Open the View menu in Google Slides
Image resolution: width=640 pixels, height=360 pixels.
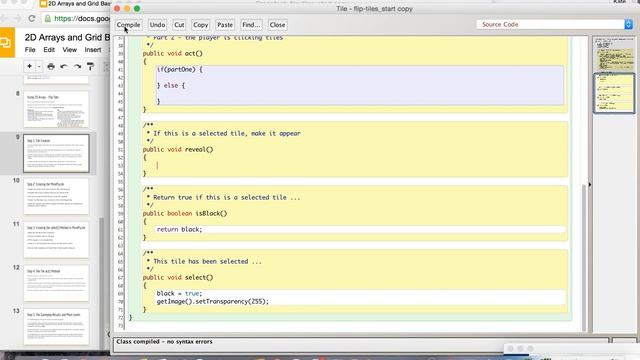pos(69,50)
